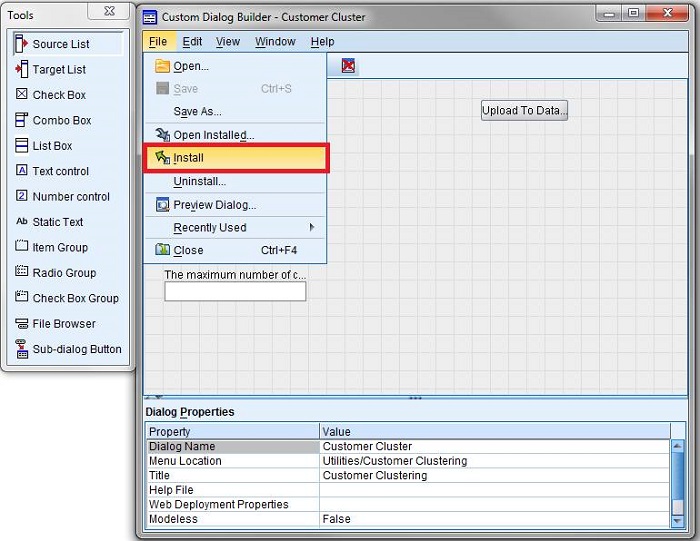Select the Modeless property row
Viewport: 700px width, 541px height.
(408, 519)
